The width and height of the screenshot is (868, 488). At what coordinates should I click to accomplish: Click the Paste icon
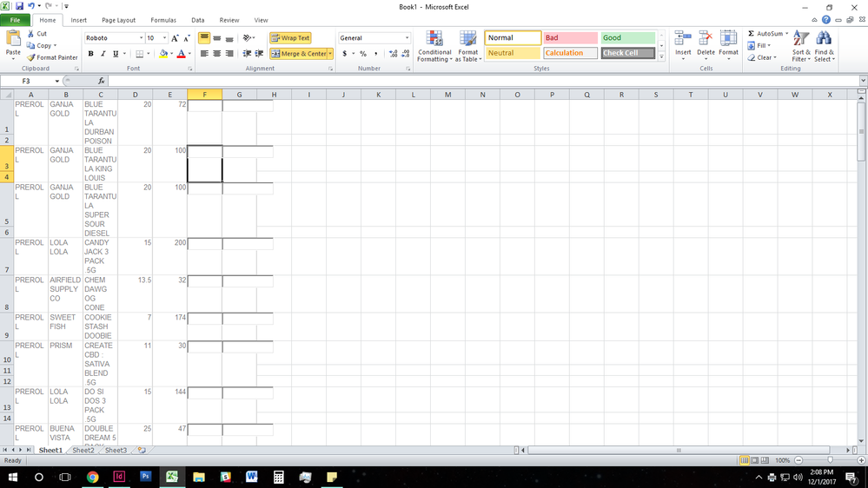(13, 39)
